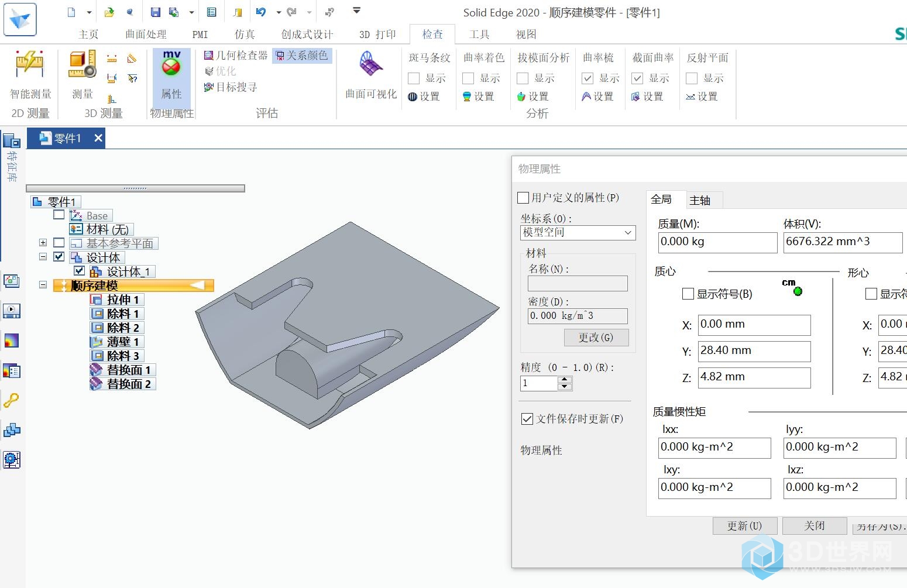
Task: Click the measure distance small ruler icon
Action: click(112, 59)
